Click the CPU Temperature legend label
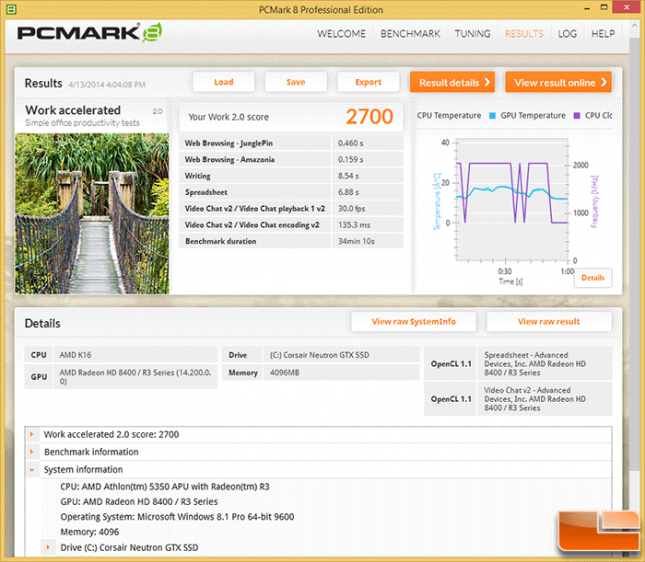Screen dimensions: 645x562 click(x=448, y=116)
